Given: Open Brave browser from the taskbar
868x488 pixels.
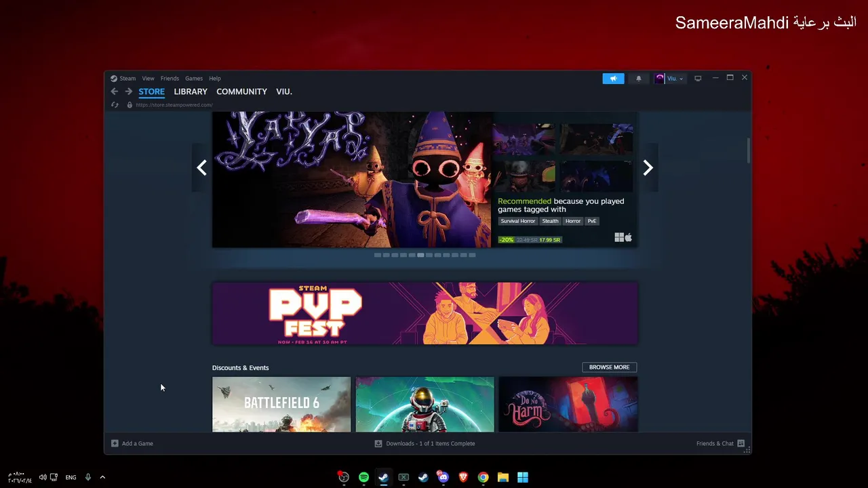Looking at the screenshot, I should click(463, 477).
